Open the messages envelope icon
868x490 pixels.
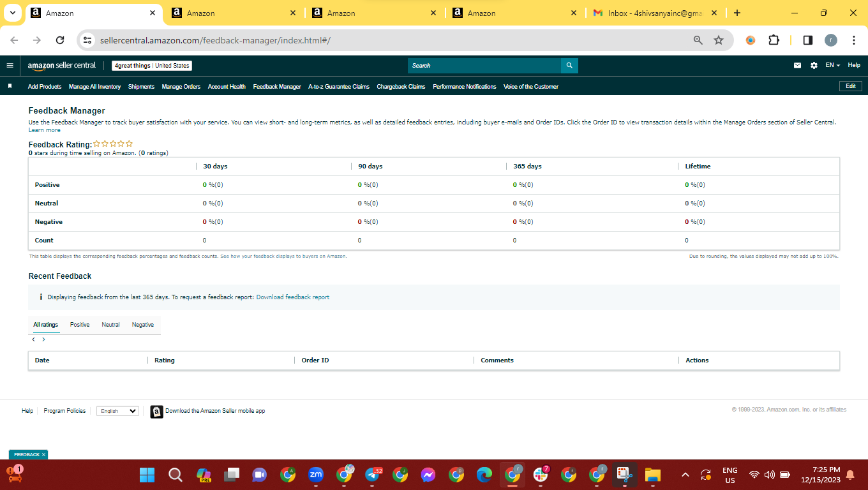[x=797, y=65]
